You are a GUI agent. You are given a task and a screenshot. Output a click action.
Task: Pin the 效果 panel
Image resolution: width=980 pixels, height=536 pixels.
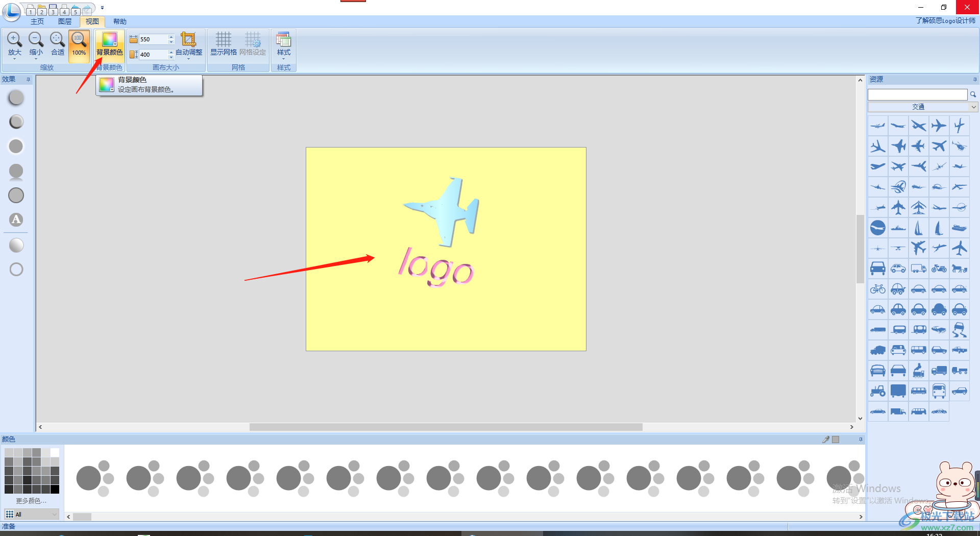pos(29,79)
